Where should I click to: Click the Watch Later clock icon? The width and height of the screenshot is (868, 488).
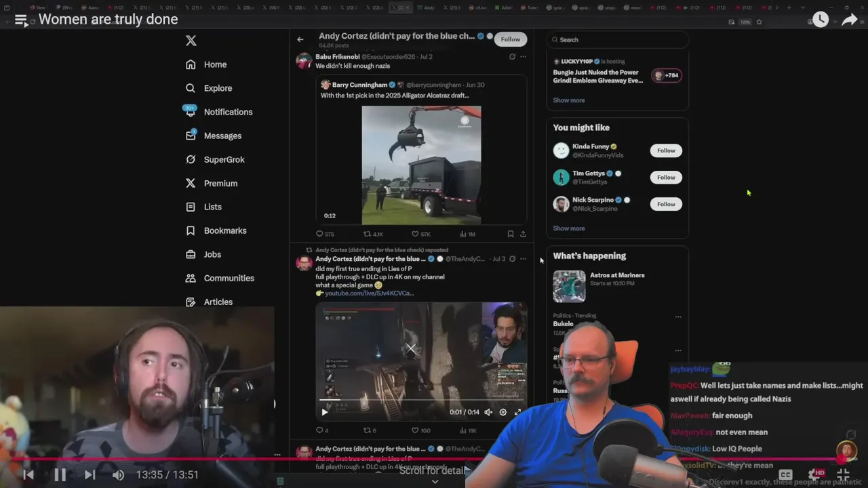pos(821,20)
